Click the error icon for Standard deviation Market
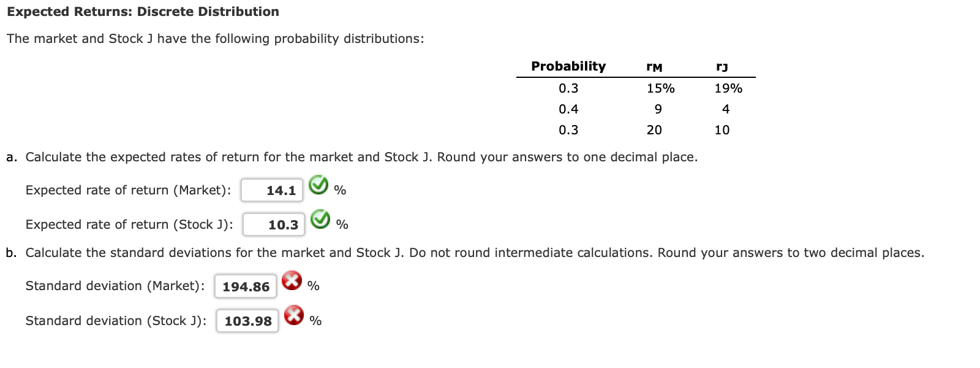The width and height of the screenshot is (980, 368). pos(293,280)
